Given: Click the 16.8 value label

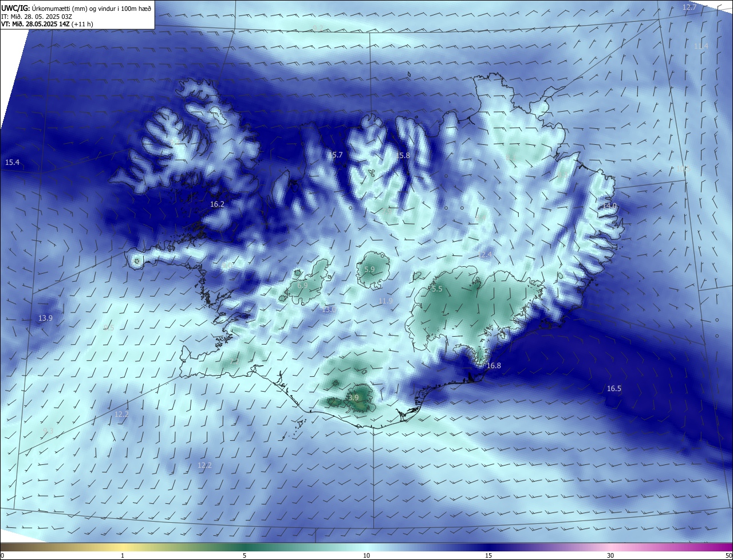Looking at the screenshot, I should pyautogui.click(x=494, y=365).
